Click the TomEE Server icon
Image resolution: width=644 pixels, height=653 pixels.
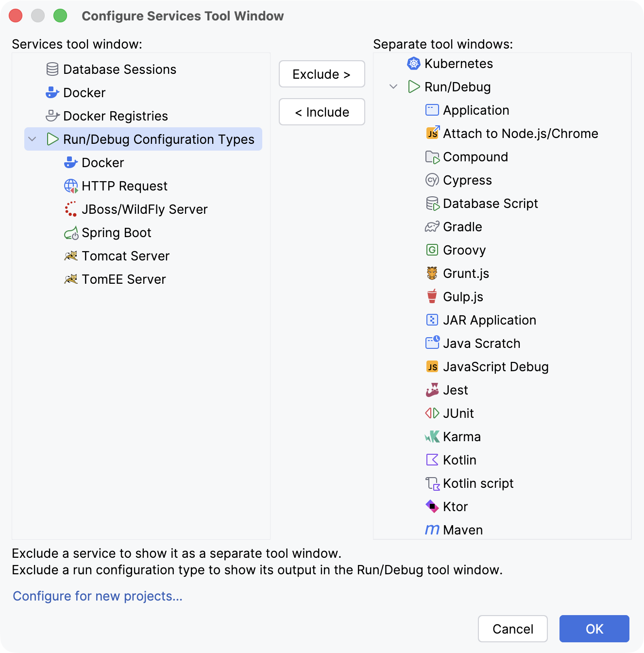[71, 279]
